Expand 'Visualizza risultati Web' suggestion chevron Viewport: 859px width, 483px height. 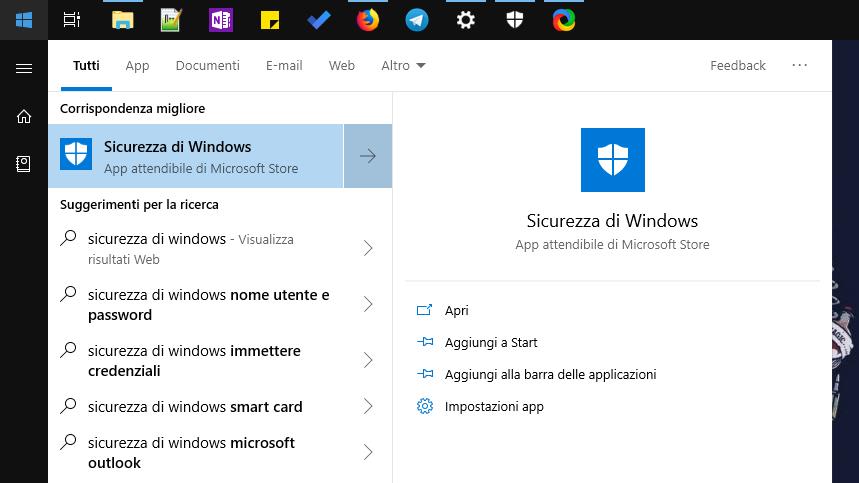(368, 249)
